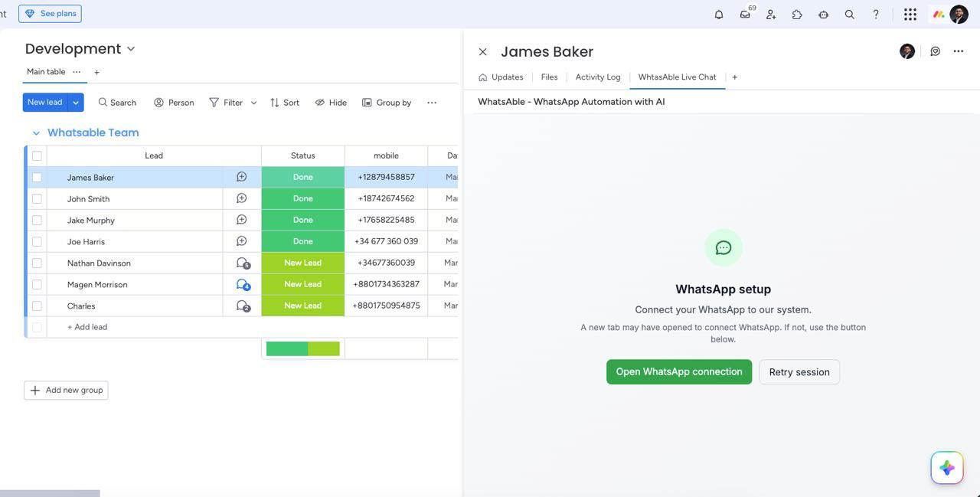Open the user profile avatar in top bar
The height and width of the screenshot is (497, 980).
(x=959, y=14)
